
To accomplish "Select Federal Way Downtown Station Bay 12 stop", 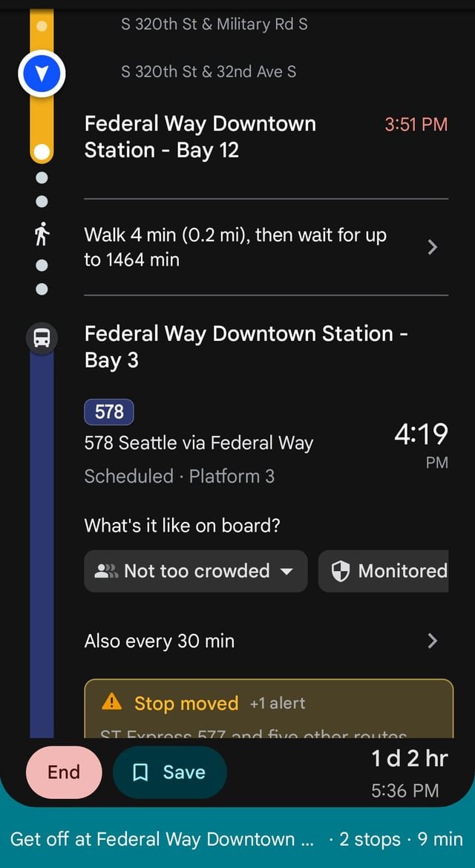I will coord(200,136).
